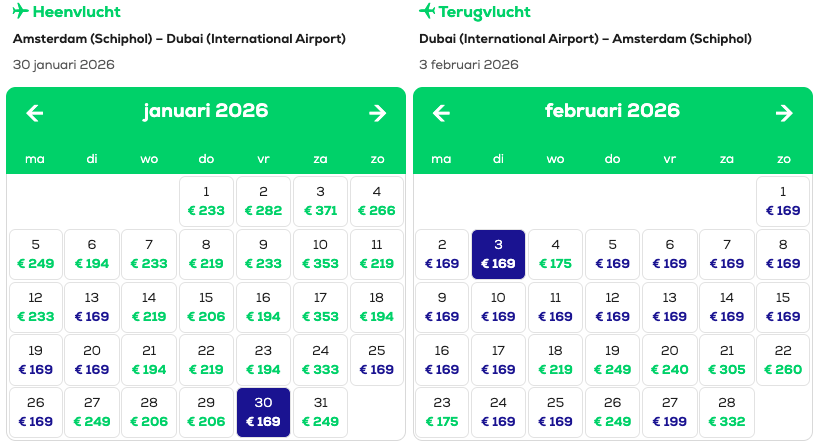Screen dimensions: 824x446
Task: Select 3 januari priced € 371
Action: pos(321,202)
